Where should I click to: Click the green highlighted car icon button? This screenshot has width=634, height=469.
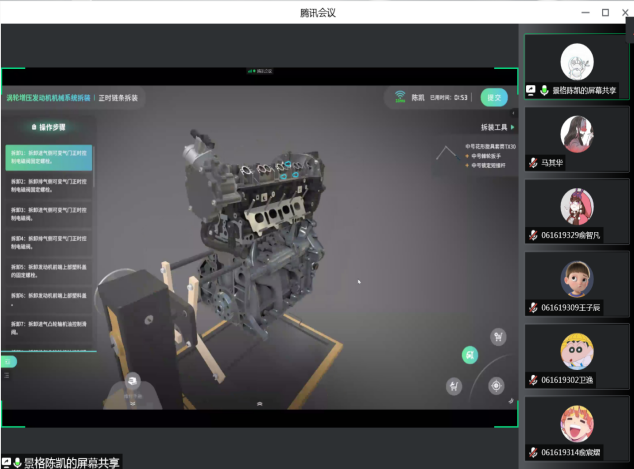click(x=469, y=355)
